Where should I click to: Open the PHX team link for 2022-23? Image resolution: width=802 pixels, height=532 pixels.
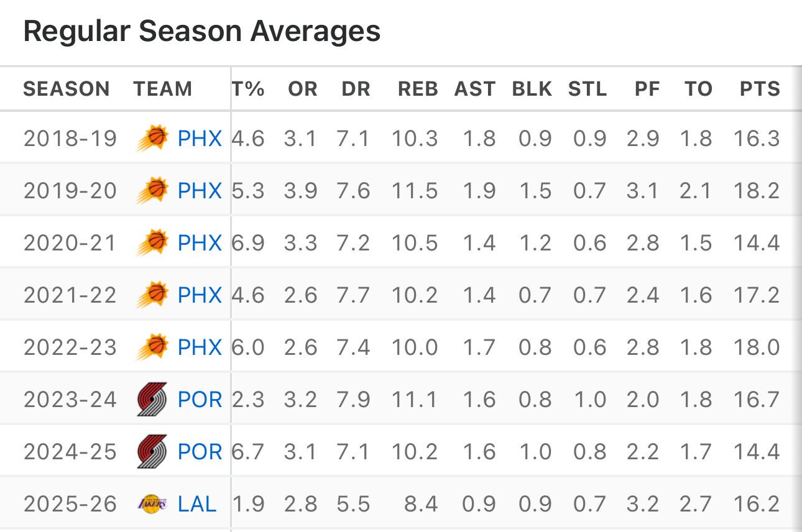coord(200,347)
